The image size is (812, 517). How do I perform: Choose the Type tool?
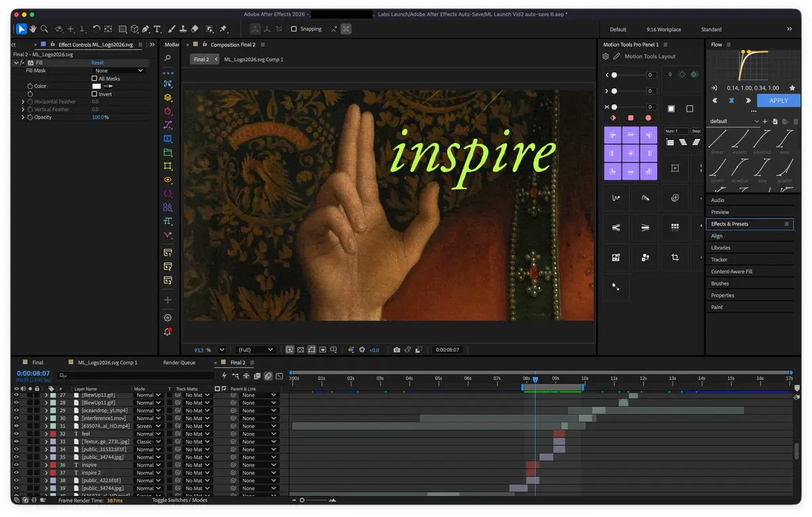(157, 29)
